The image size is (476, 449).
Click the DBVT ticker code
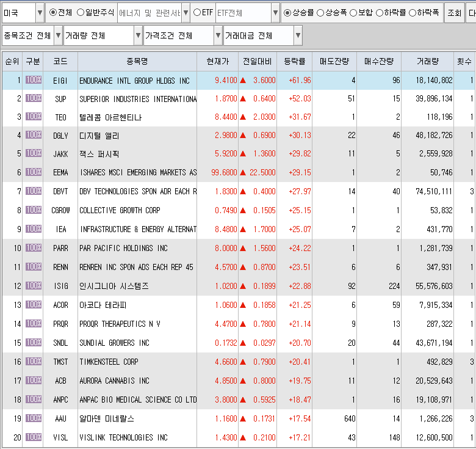[x=60, y=191]
